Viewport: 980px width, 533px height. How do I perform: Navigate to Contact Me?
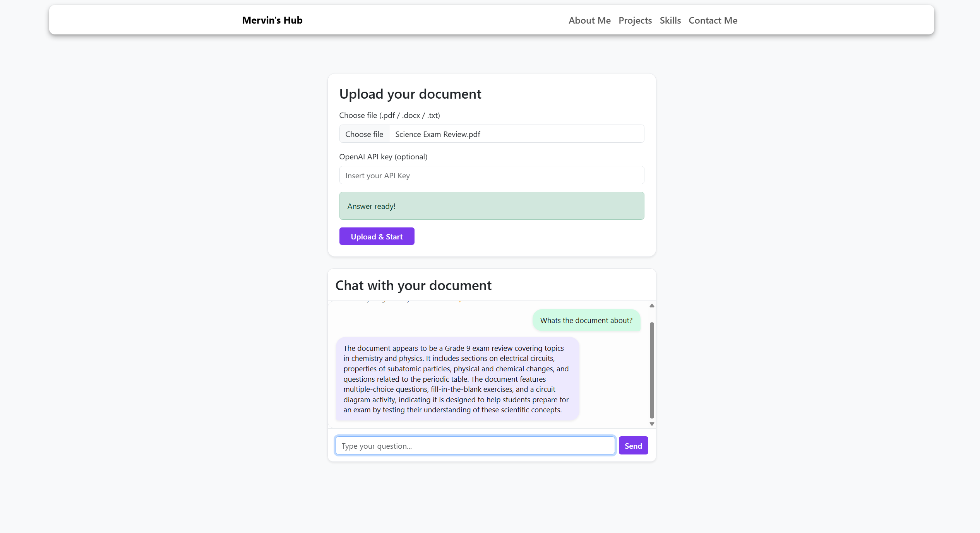pyautogui.click(x=713, y=20)
